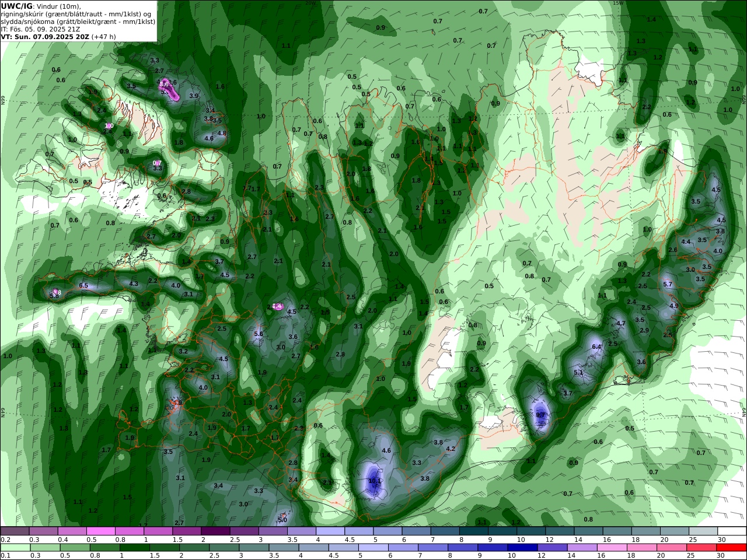Screen dimensions: 747x560
Task: Click the 5.1 precipitation value near the southeast coast
Action: tap(578, 372)
